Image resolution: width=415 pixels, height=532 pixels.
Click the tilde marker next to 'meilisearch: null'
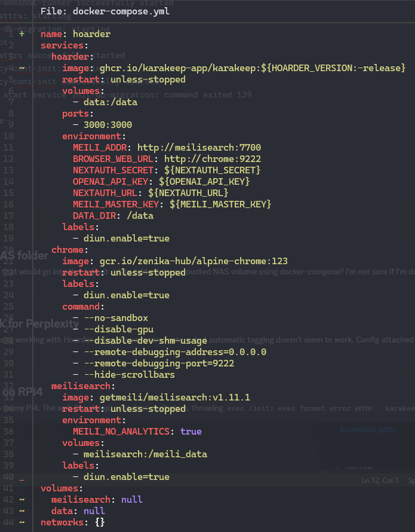click(21, 500)
